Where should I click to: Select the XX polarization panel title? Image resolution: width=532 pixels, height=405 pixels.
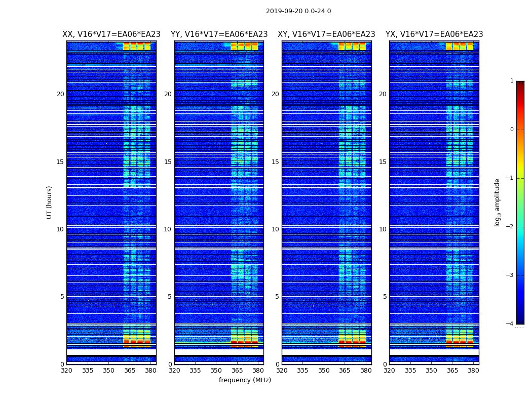[111, 34]
